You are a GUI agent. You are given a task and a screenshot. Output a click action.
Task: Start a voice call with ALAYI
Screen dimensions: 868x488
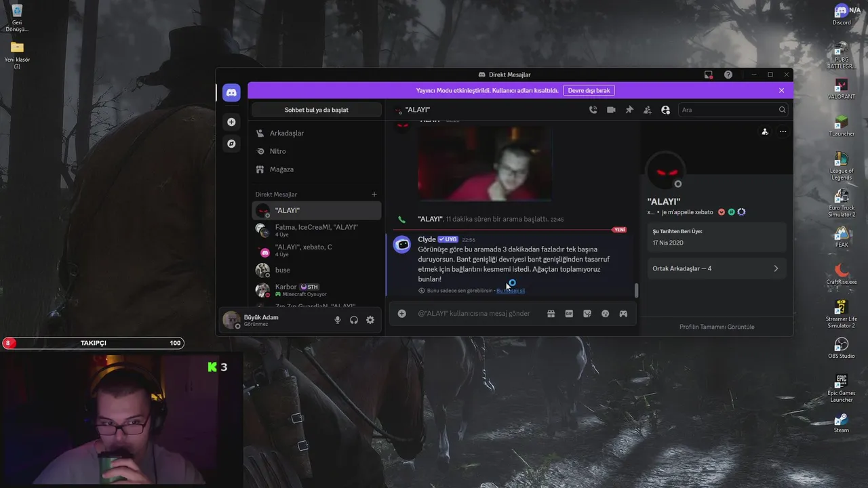[593, 110]
